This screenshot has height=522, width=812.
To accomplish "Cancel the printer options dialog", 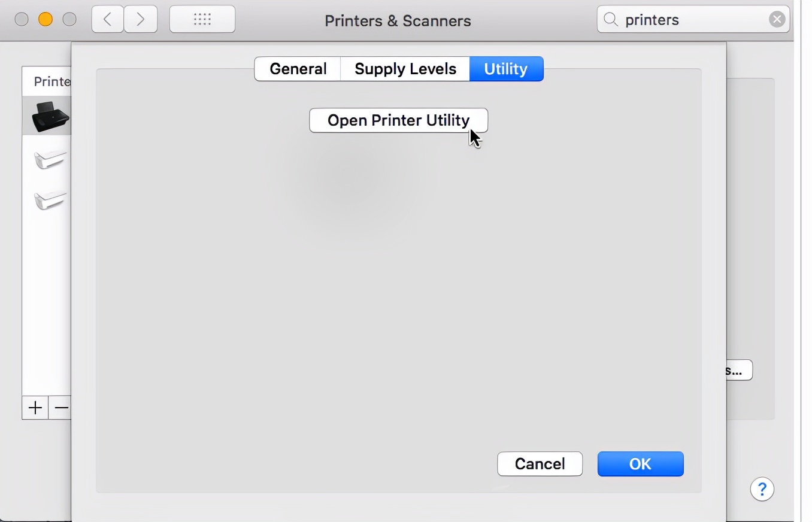I will coord(540,464).
